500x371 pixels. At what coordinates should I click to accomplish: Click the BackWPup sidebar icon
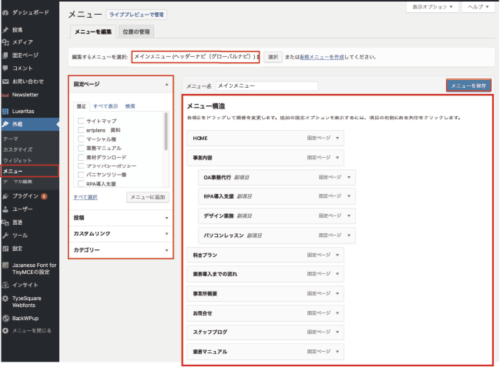tap(5, 318)
